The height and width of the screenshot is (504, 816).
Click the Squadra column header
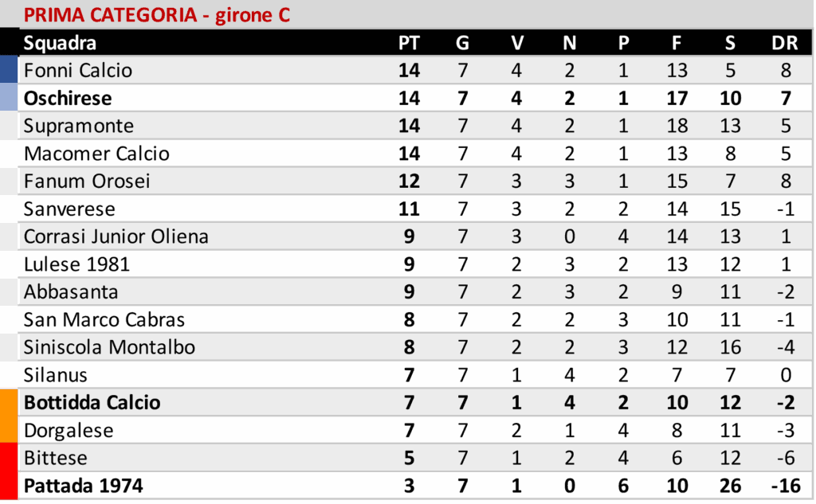pyautogui.click(x=60, y=43)
